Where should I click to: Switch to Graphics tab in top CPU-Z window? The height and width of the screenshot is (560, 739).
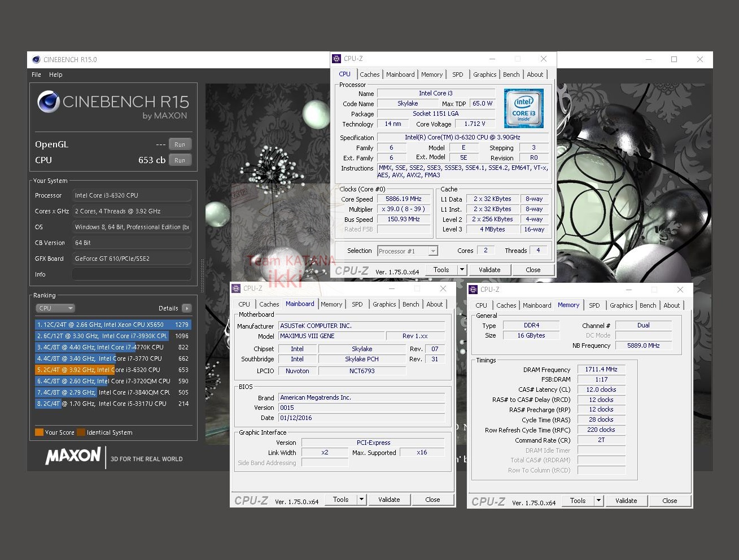[485, 75]
